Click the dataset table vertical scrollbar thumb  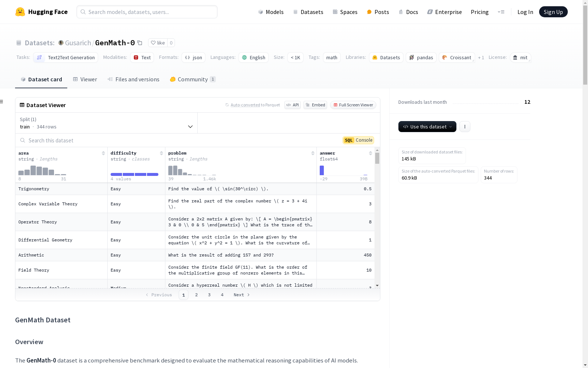377,158
